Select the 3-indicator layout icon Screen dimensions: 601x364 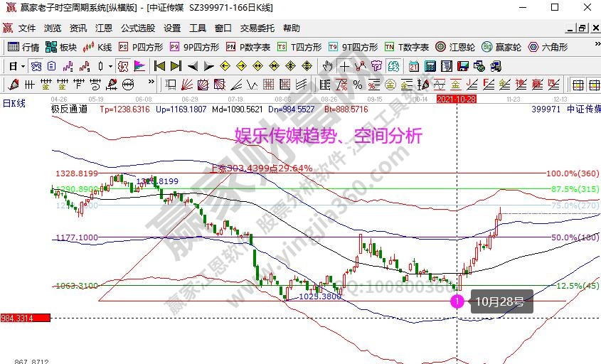point(68,67)
